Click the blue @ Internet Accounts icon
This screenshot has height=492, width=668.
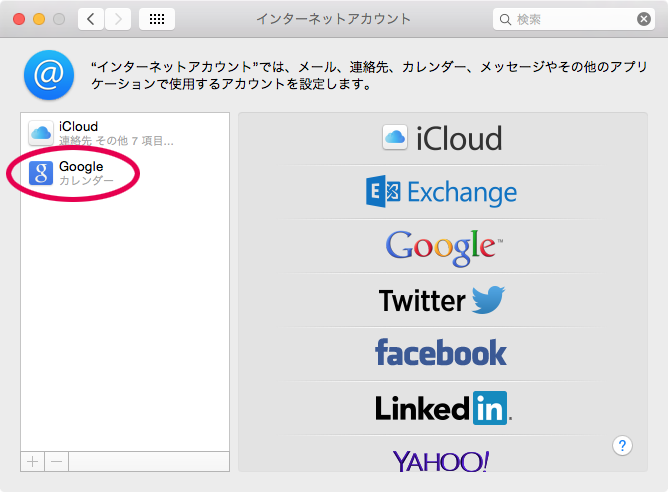(x=49, y=75)
